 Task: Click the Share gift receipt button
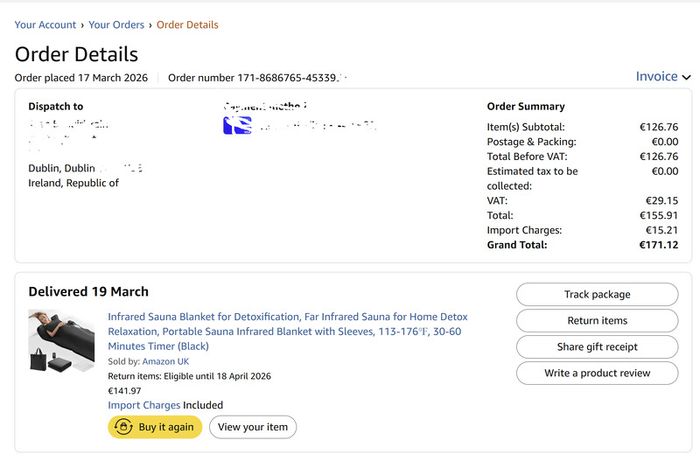pos(597,347)
